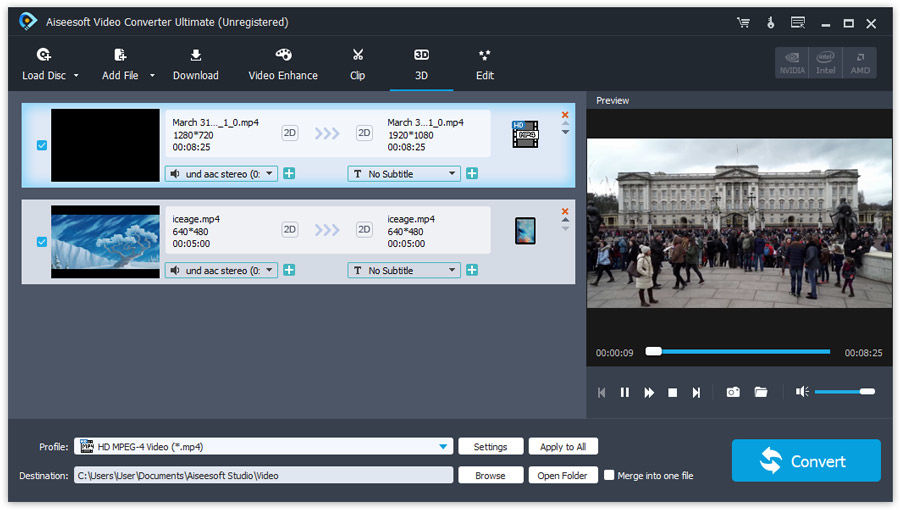Toggle Intel acceleration icon

(825, 63)
